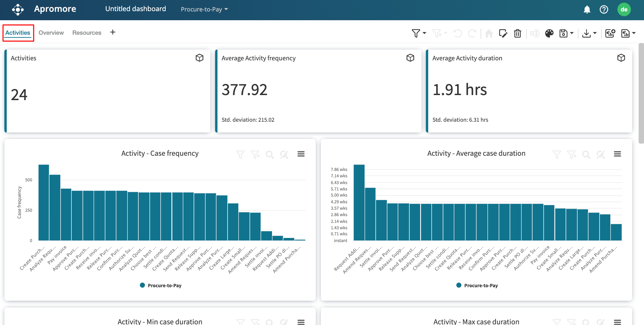Click cube icon on Average Activity duration tile

621,58
